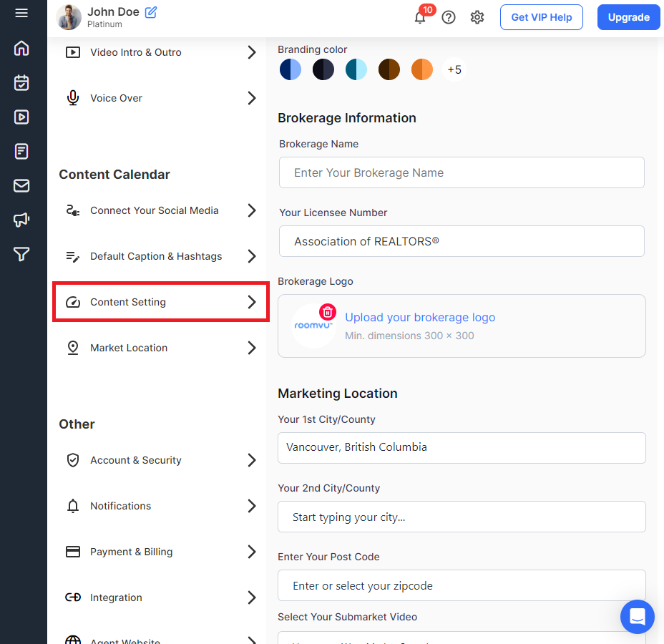Go to Home in left sidebar
Screen dimensions: 664x644
21,49
